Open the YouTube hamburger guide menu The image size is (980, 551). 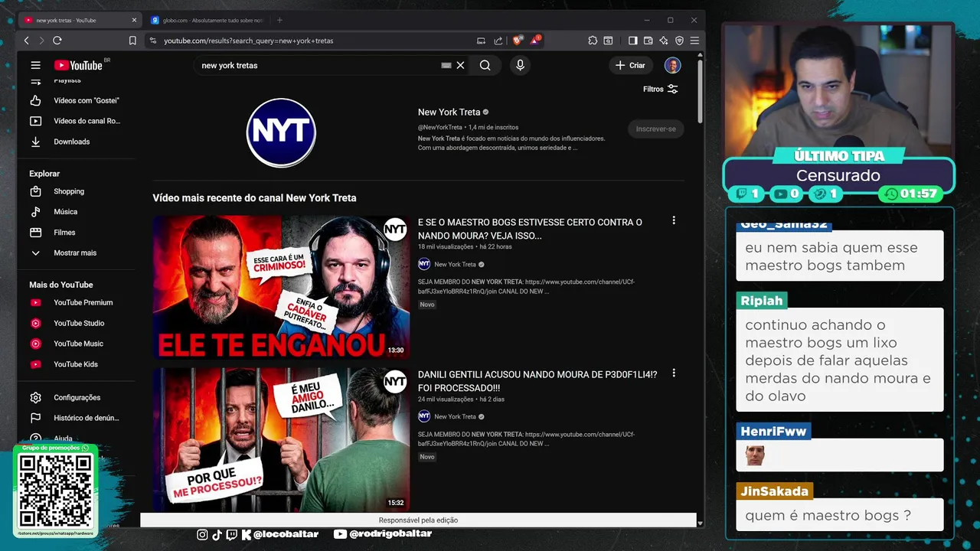(35, 65)
